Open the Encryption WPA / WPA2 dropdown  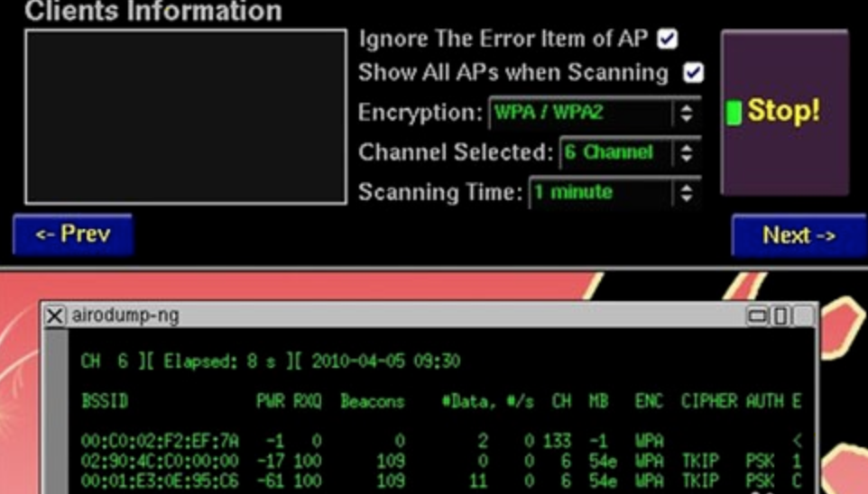[596, 113]
